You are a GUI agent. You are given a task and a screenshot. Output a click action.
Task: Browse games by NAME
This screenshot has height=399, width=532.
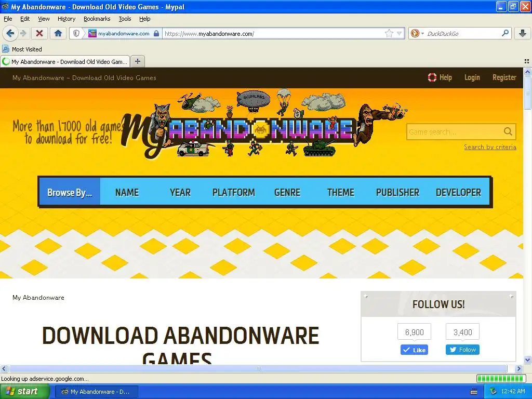[127, 192]
